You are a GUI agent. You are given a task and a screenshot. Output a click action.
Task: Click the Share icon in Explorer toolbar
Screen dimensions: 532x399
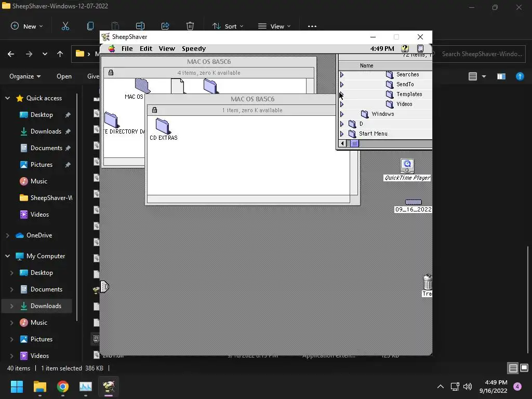[165, 26]
